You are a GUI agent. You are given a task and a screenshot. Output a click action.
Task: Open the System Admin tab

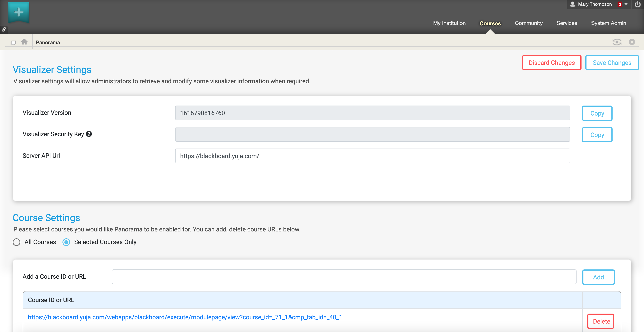(x=608, y=23)
